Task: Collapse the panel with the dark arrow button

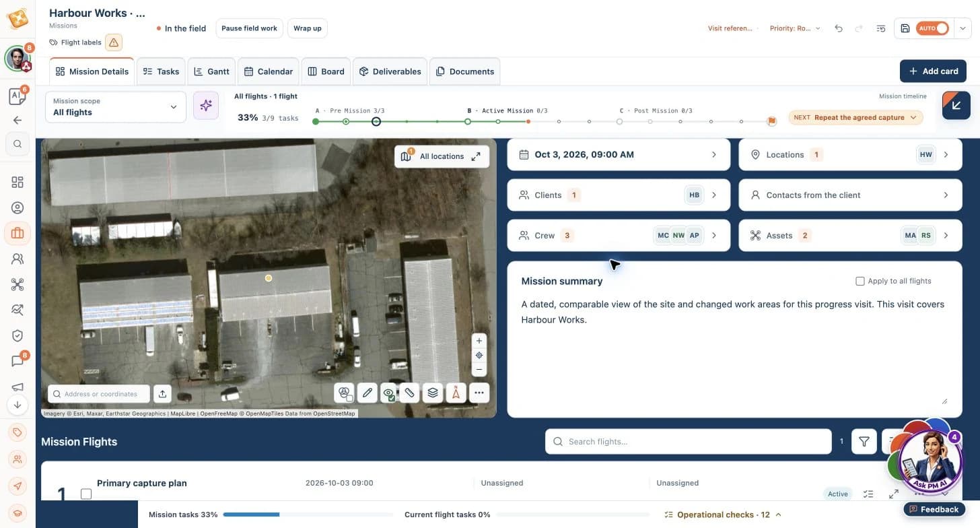Action: (956, 106)
